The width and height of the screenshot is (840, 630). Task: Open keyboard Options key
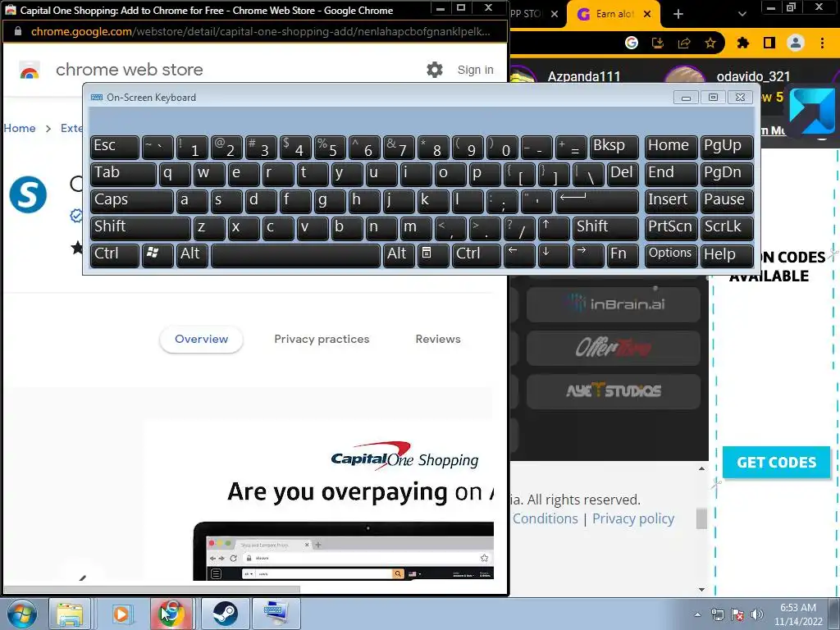[671, 255]
